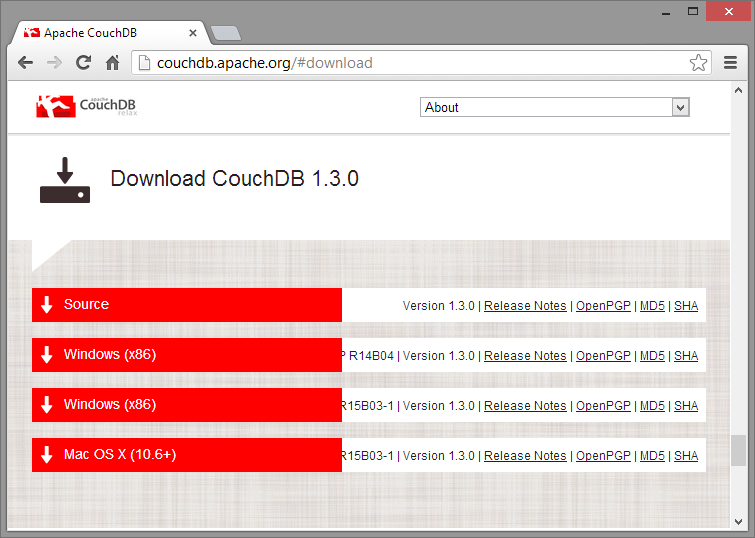Click the page scrollbar up arrow
Viewport: 755px width, 538px height.
pos(738,90)
